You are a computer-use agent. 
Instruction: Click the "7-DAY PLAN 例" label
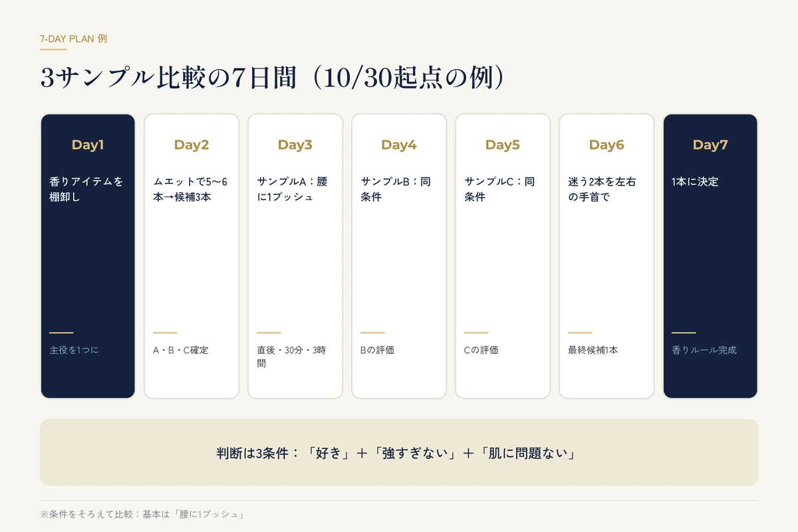[x=74, y=39]
